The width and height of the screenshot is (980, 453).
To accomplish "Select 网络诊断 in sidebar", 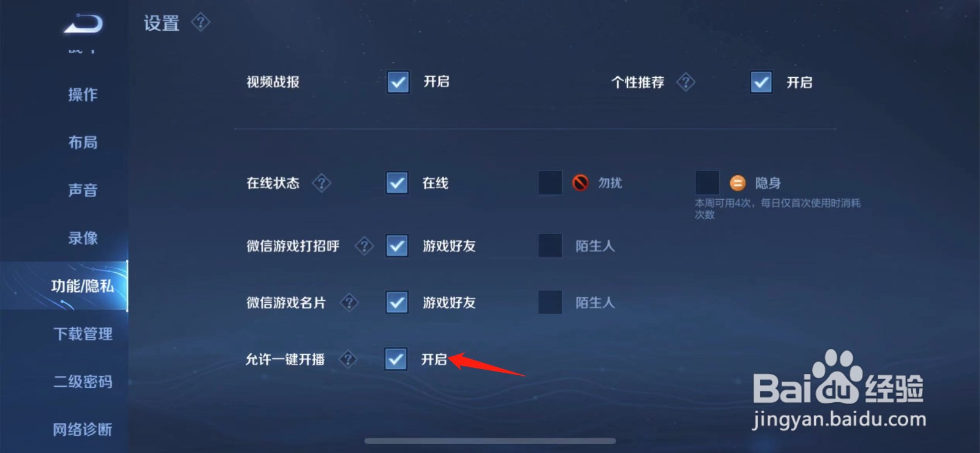I will [83, 429].
